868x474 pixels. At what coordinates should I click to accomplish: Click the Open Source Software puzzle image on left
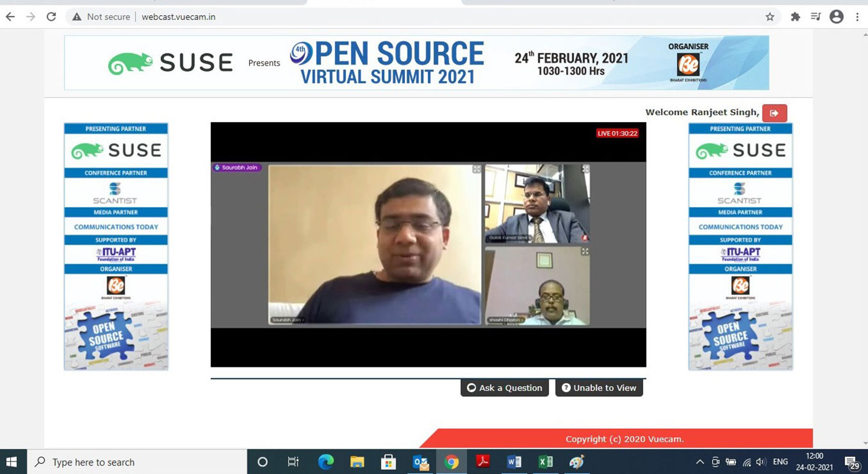[116, 335]
